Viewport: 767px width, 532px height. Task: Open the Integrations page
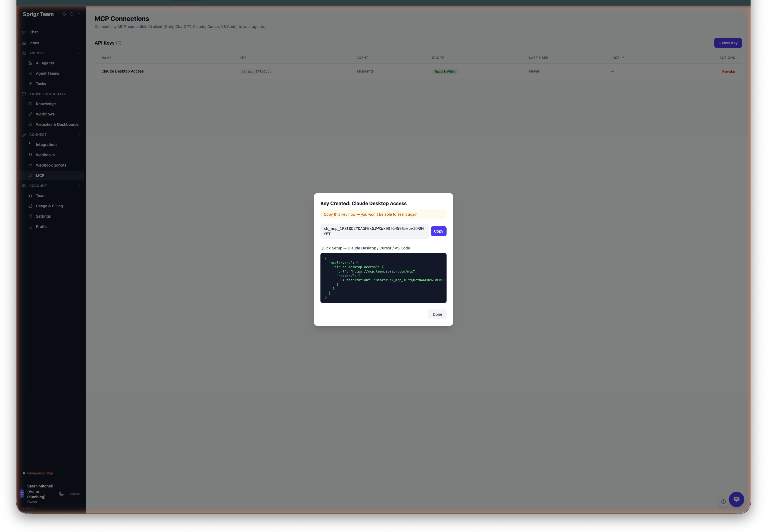[x=47, y=144]
